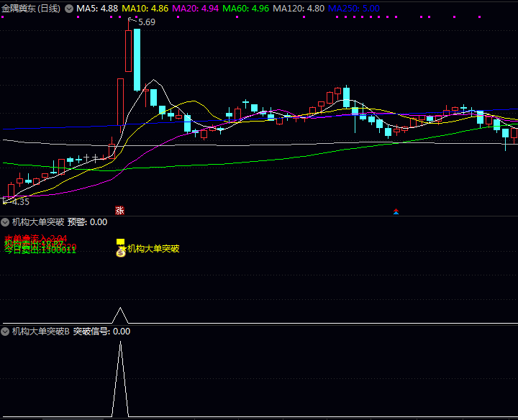
Task: Click the 5.69 high price label
Action: (x=147, y=22)
